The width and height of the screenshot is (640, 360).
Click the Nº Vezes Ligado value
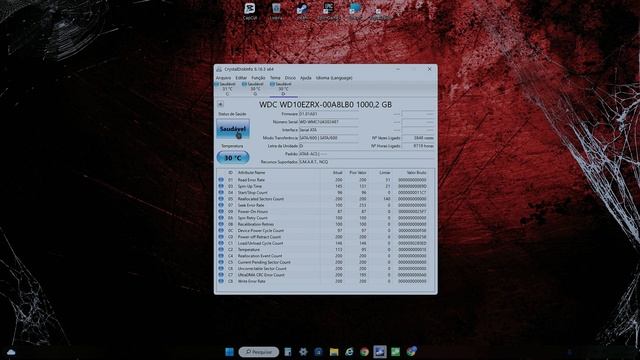pyautogui.click(x=418, y=138)
